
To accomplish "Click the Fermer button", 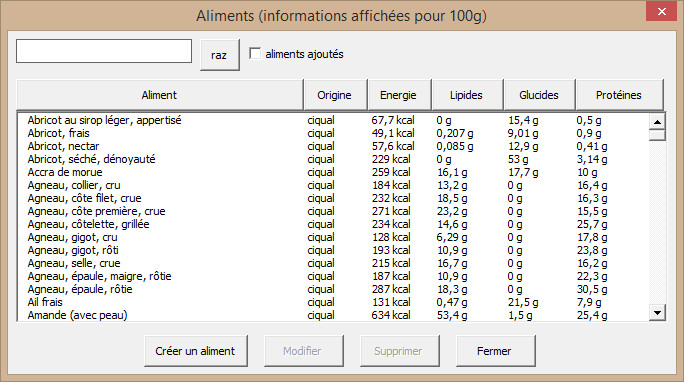I will 495,351.
